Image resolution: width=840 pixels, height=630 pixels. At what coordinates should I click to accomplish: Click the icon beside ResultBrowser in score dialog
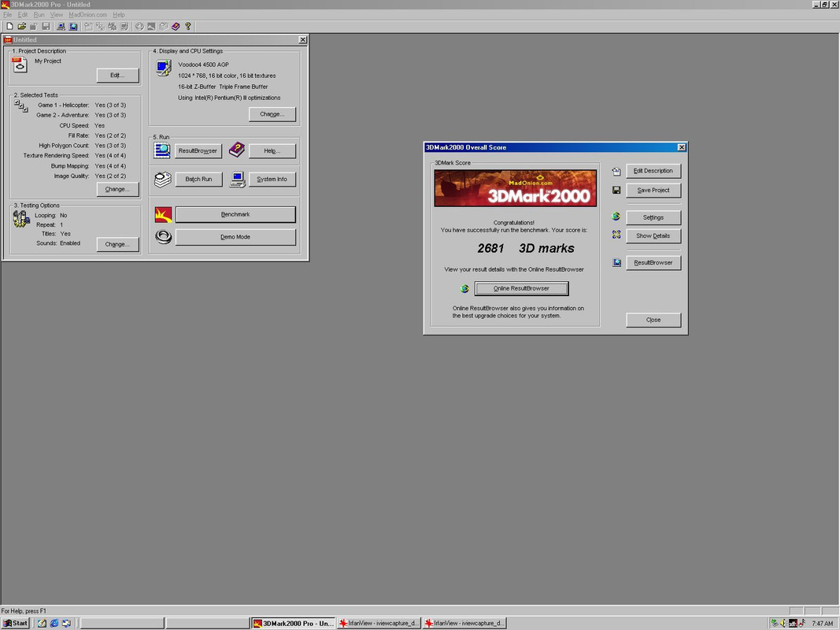(617, 262)
